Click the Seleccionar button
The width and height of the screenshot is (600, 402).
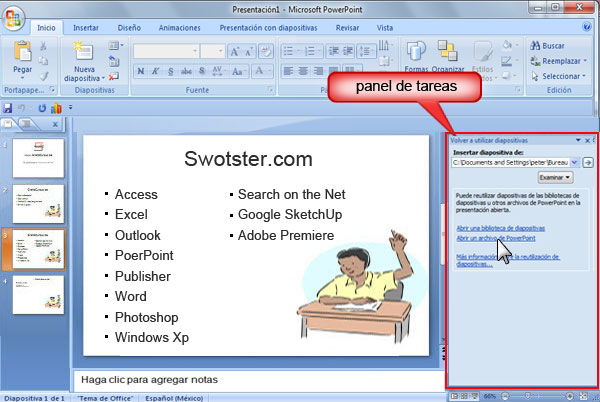(558, 76)
